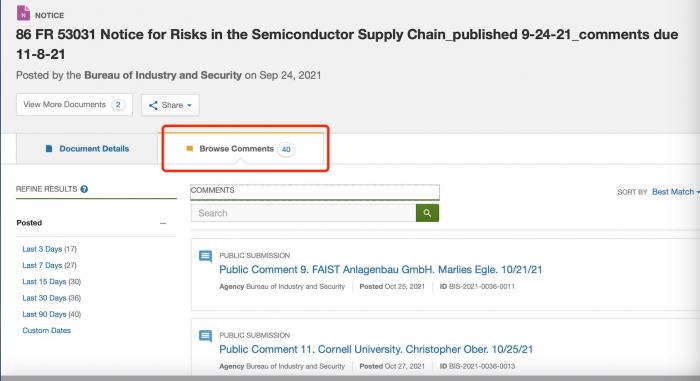Filter by Last 3 Days
This screenshot has width=700, height=381.
[50, 249]
